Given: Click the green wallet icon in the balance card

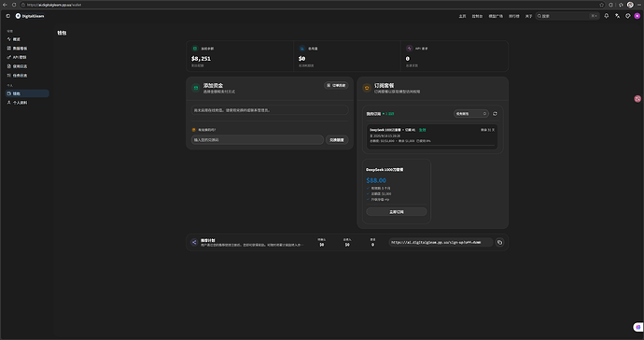Looking at the screenshot, I should click(195, 49).
